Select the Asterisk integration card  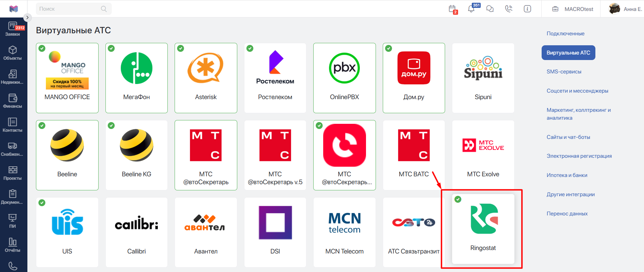pos(206,78)
